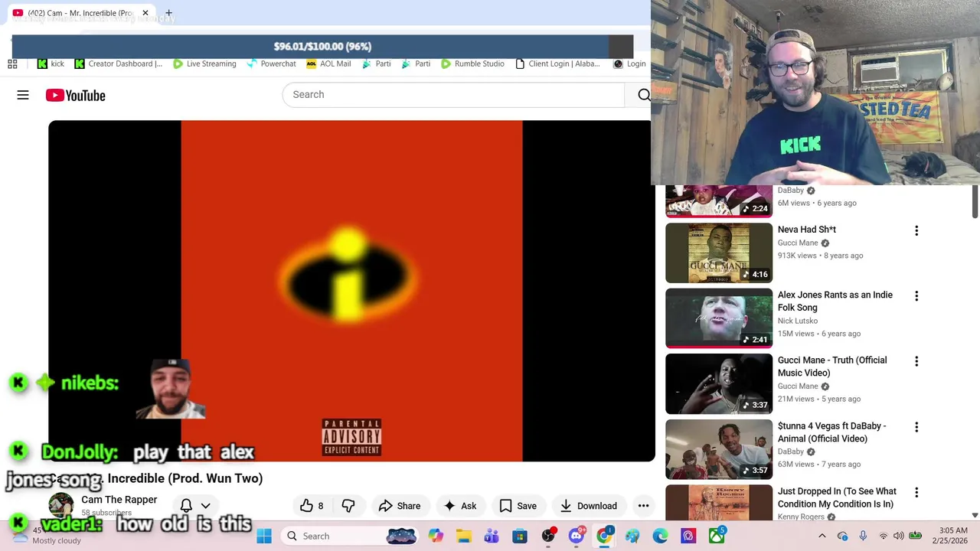Viewport: 980px width, 551px height.
Task: Open the Creator Dashboard bookmark
Action: click(x=118, y=64)
